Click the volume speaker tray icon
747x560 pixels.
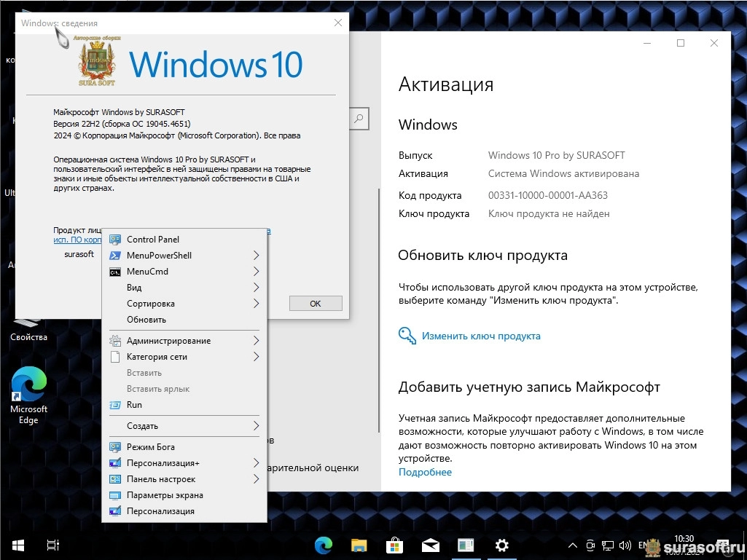pos(625,545)
